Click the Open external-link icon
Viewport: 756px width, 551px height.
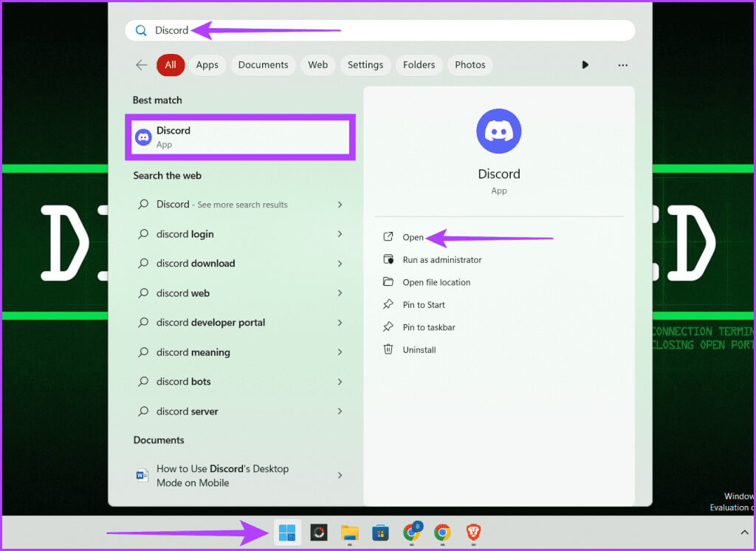coord(388,236)
